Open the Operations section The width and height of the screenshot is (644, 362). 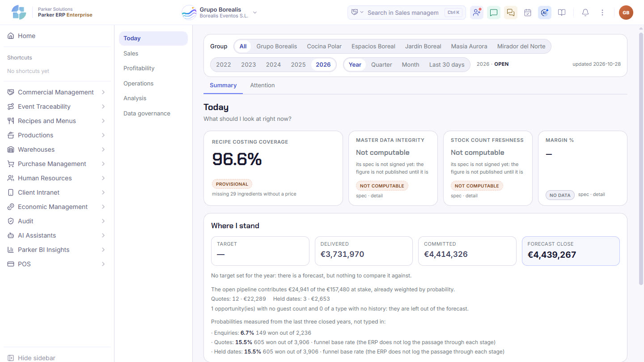point(153,83)
